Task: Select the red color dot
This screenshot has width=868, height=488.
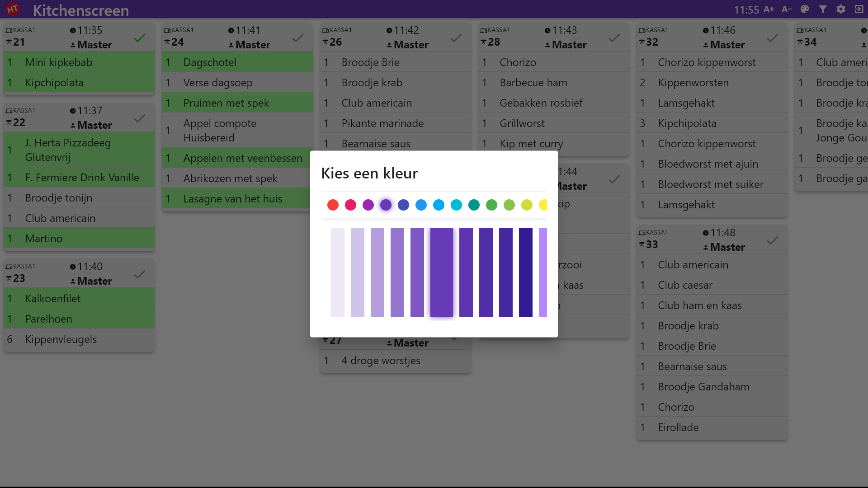Action: (x=333, y=205)
